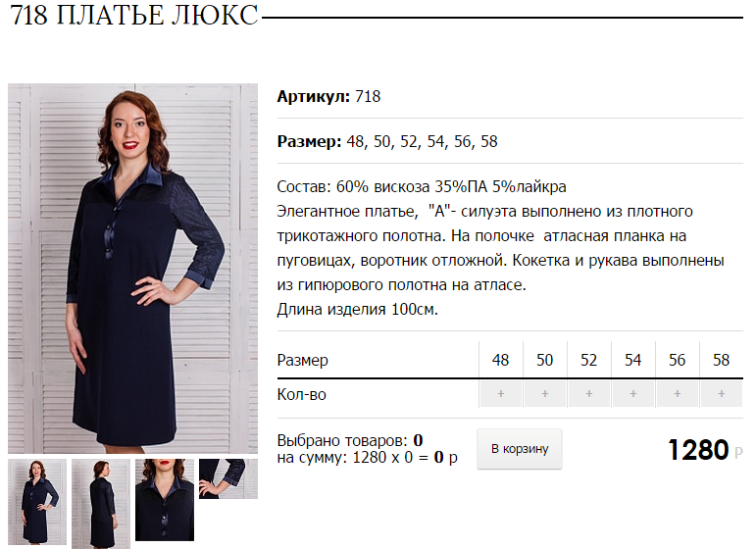756x549 pixels.
Task: Open the main dress photo
Action: point(133,269)
